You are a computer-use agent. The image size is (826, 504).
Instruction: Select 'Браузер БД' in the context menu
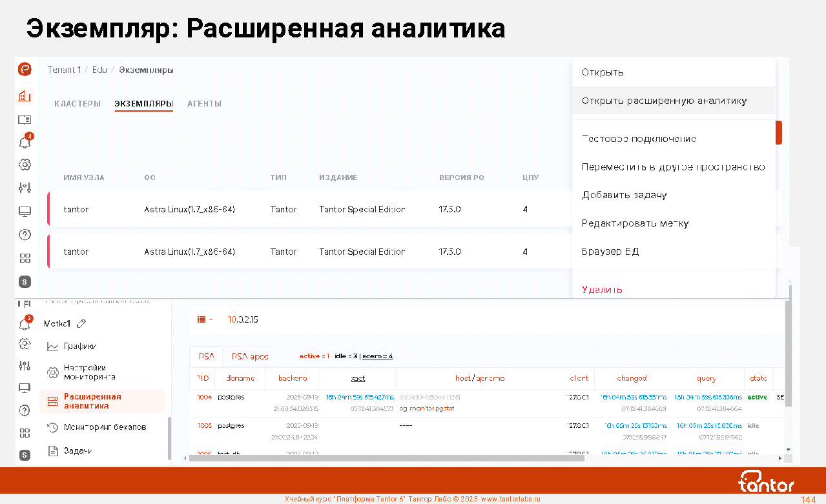[x=610, y=252]
